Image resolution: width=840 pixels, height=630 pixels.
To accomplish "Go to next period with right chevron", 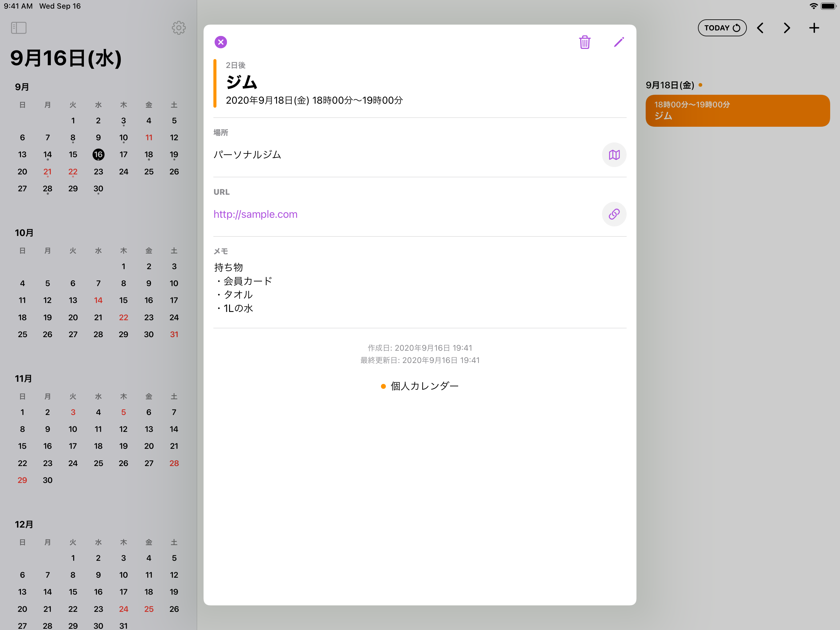I will point(787,28).
